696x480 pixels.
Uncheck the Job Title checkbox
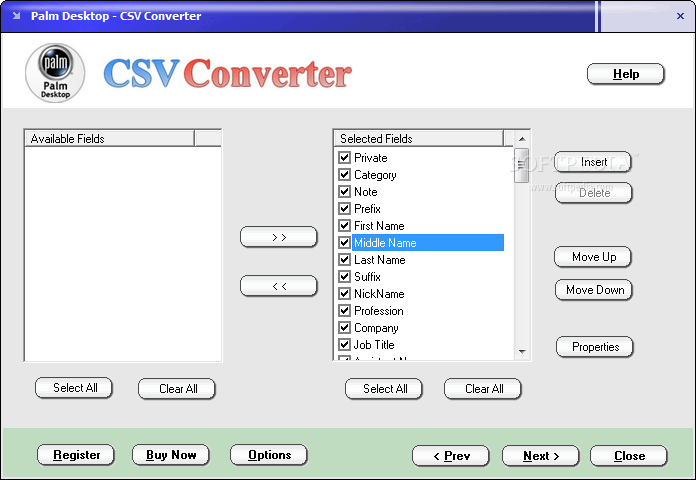click(x=344, y=344)
